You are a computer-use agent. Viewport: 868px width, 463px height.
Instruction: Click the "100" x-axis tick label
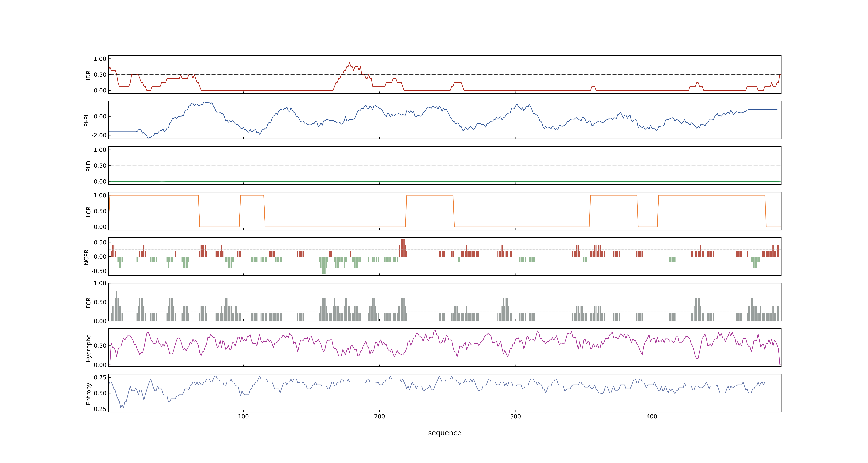(x=243, y=416)
